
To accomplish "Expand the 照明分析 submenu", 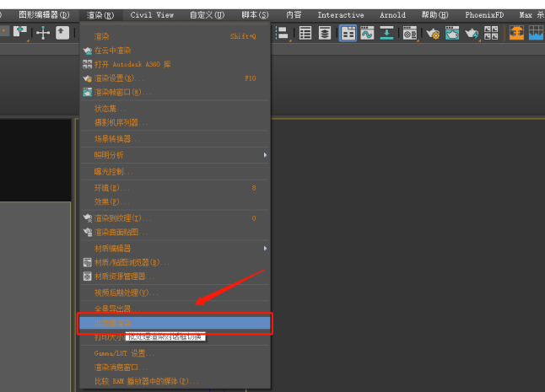I will coord(175,155).
